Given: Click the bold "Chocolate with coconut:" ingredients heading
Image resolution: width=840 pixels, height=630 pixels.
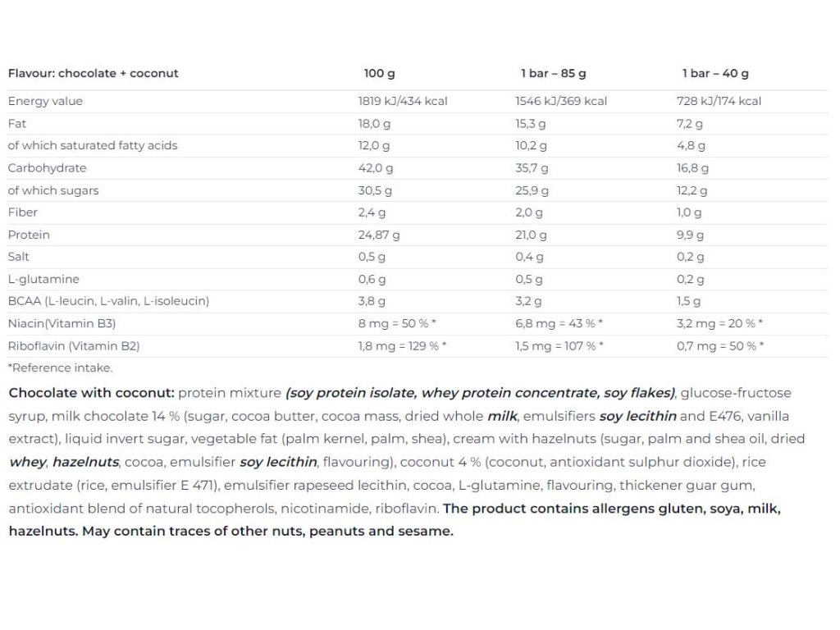Looking at the screenshot, I should pos(91,393).
